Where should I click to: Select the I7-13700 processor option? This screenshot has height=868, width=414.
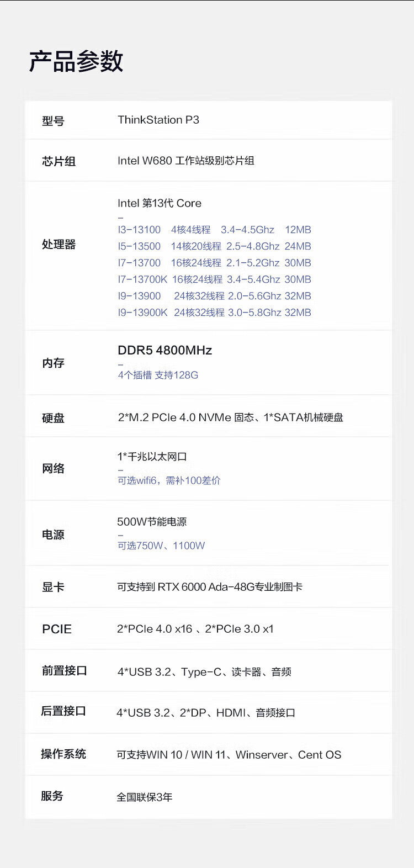pyautogui.click(x=214, y=263)
